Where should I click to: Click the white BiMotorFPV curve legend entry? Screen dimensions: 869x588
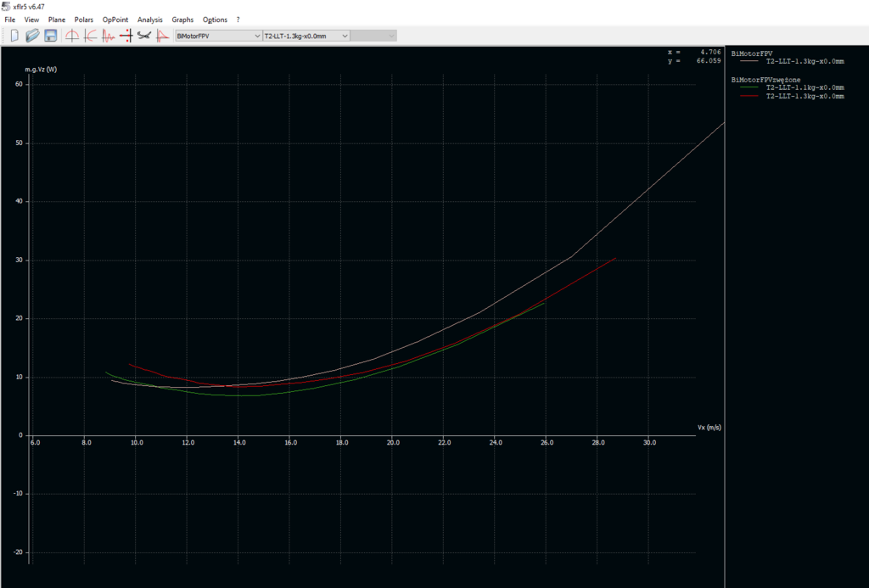tap(805, 61)
